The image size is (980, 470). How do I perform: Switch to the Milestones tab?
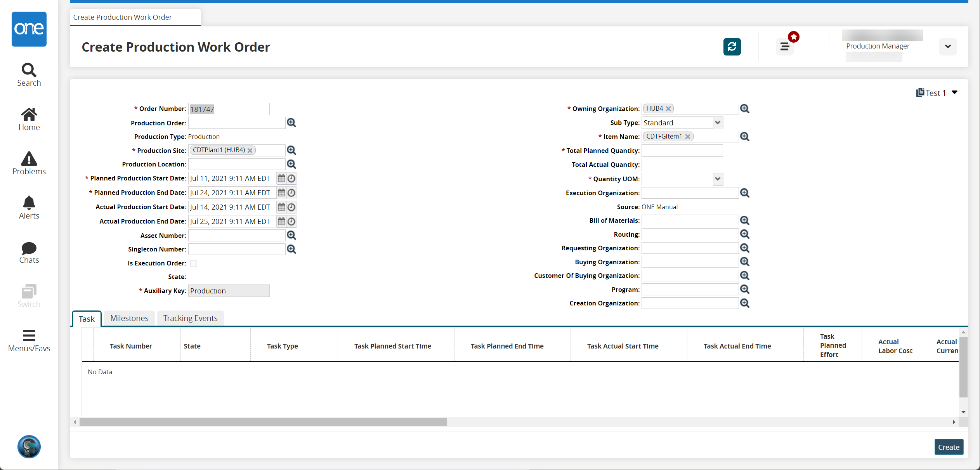129,318
